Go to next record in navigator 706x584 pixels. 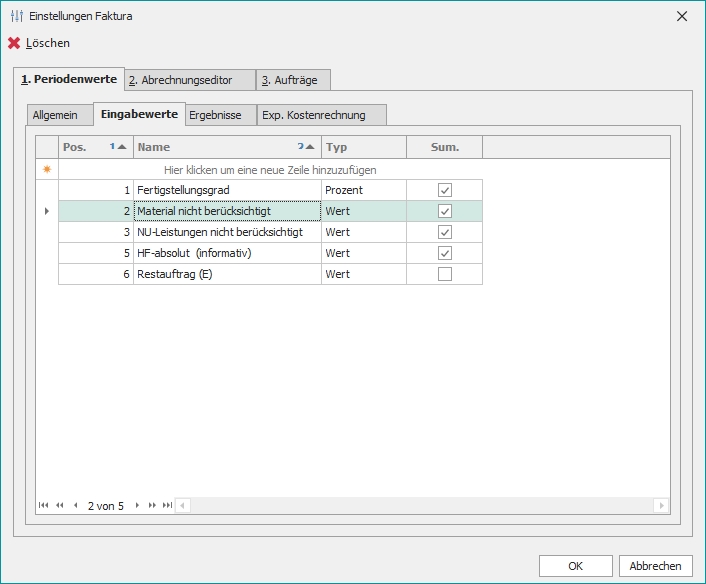(x=137, y=506)
